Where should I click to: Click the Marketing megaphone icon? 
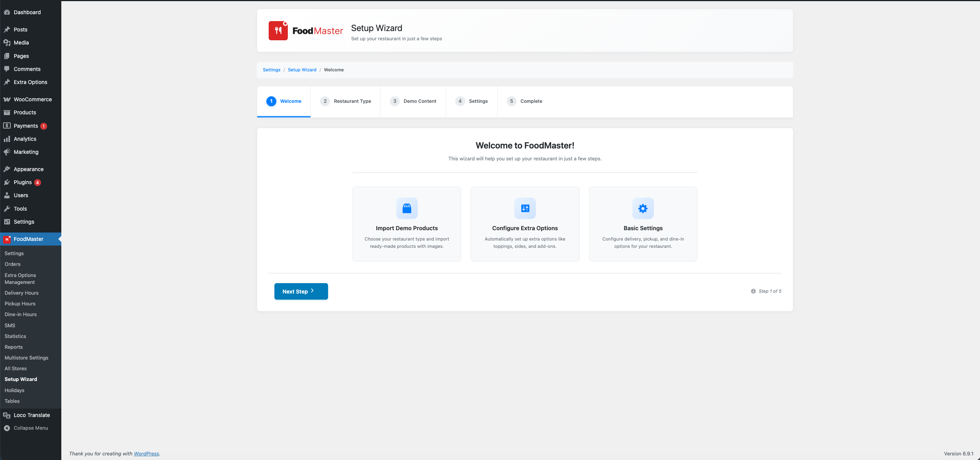7,152
